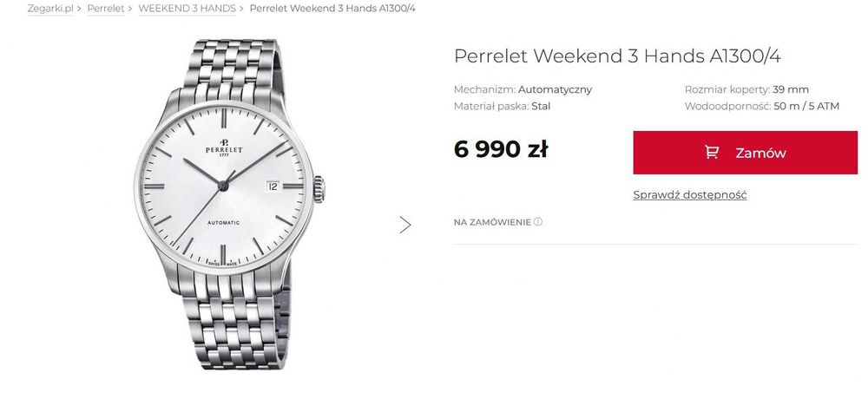Go to Perrelet brand breadcrumb
Screen dimensions: 868x399
[x=106, y=9]
